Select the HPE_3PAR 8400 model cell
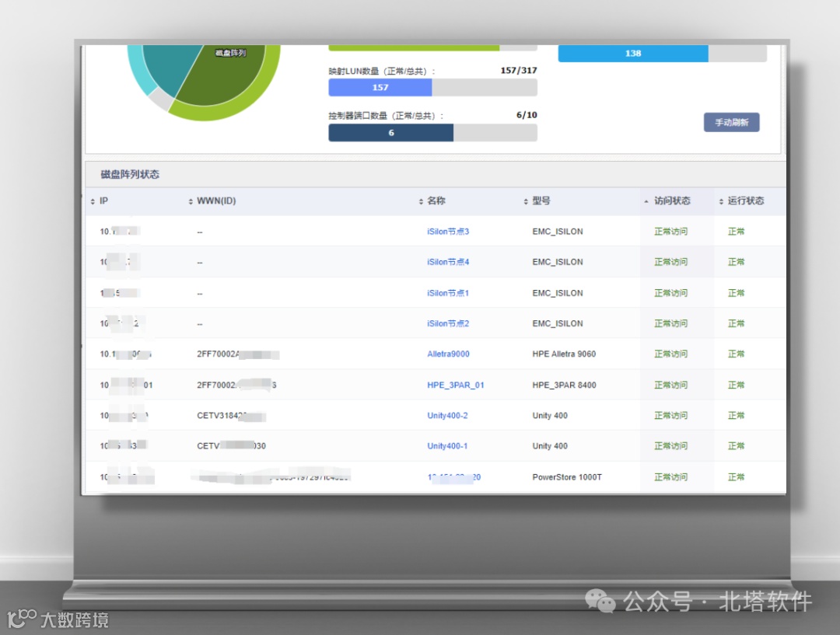 (x=564, y=385)
